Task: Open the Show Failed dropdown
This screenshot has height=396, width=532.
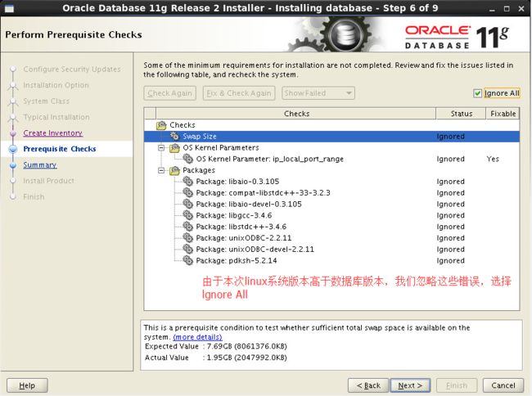Action: point(318,93)
